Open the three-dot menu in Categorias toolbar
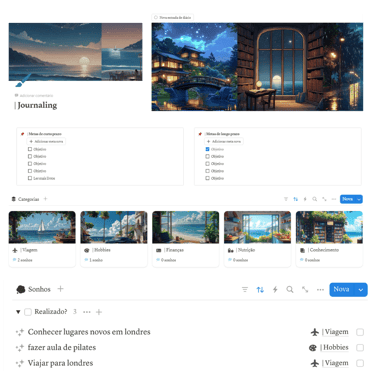The image size is (375, 385). click(334, 199)
